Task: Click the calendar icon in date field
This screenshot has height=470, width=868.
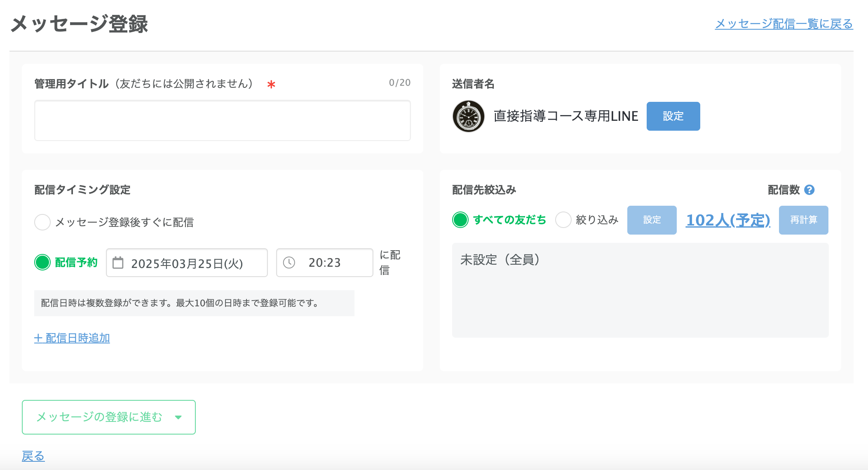Action: (x=118, y=263)
